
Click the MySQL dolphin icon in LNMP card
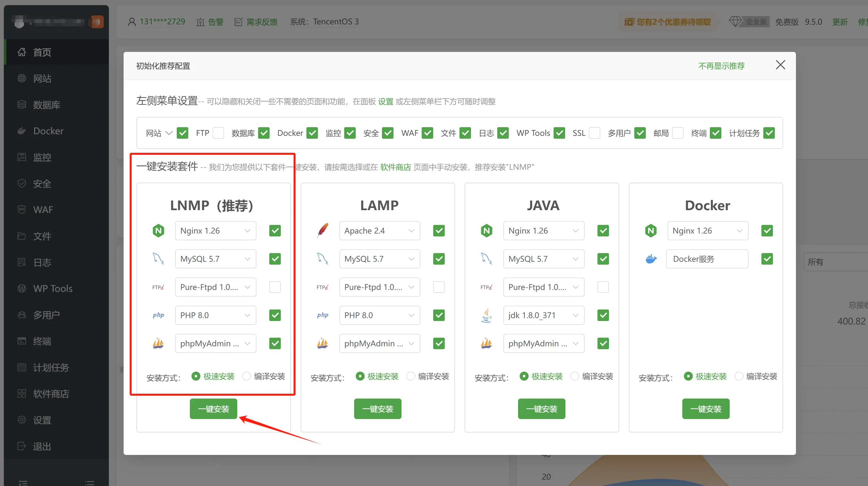(158, 259)
